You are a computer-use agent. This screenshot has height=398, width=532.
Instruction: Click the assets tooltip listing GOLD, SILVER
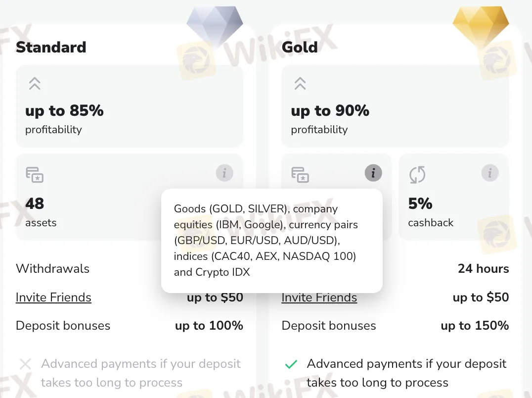point(271,240)
